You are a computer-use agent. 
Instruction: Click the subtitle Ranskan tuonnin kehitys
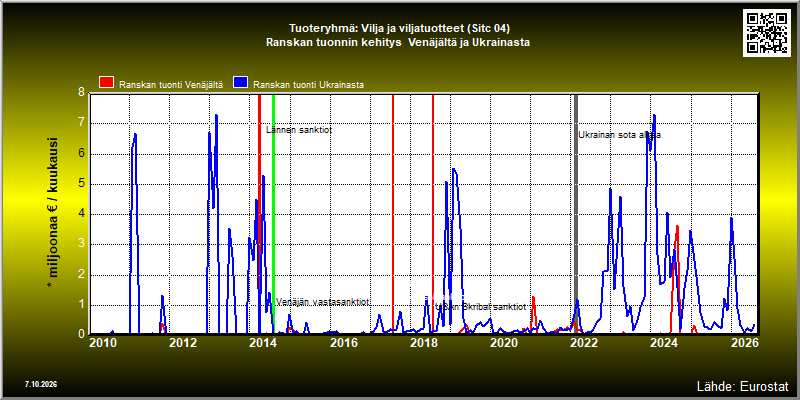tap(333, 42)
